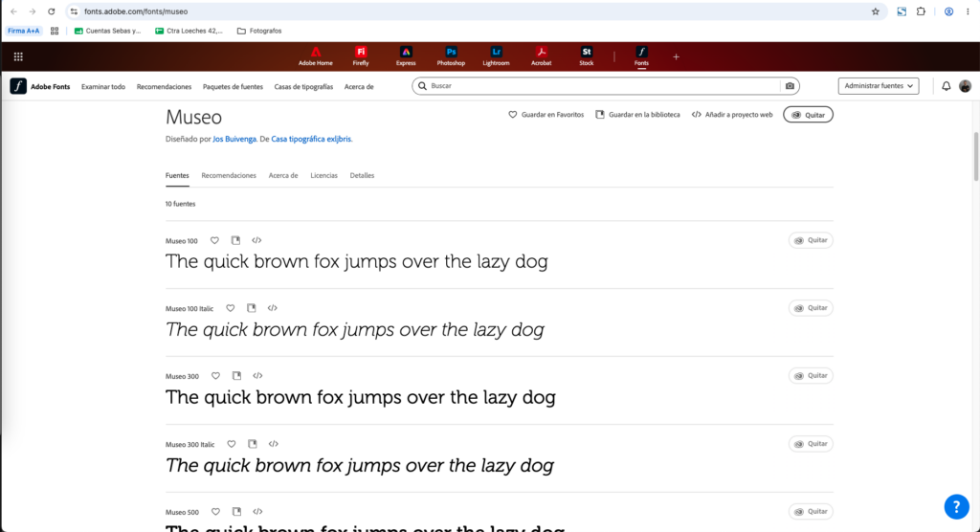Open Adobe Stock app icon

pos(587,56)
